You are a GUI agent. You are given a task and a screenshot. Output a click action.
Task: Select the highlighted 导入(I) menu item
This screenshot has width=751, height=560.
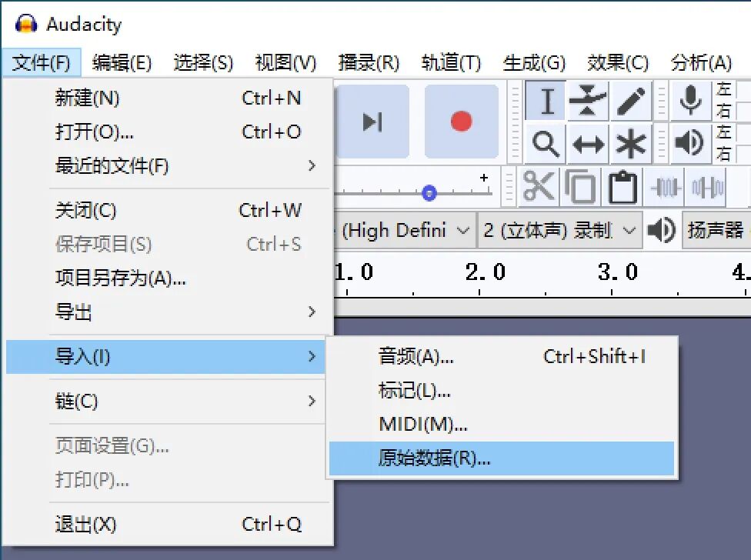(x=165, y=357)
